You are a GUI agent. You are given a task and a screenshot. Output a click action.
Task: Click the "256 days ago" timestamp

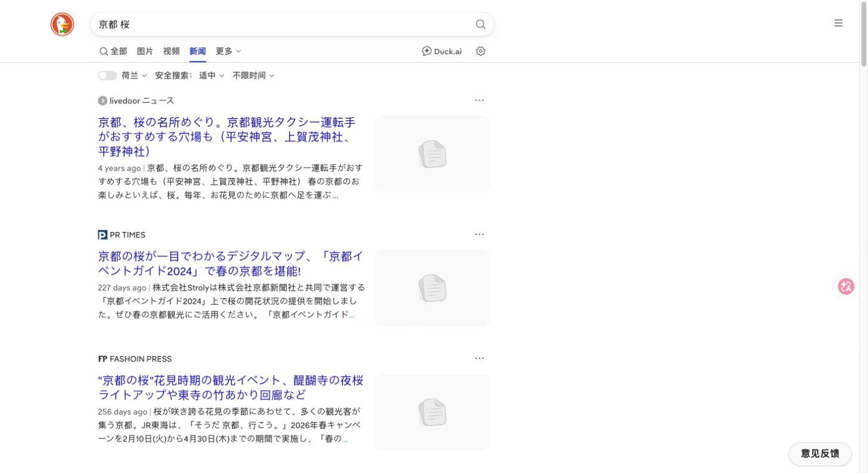click(x=122, y=412)
